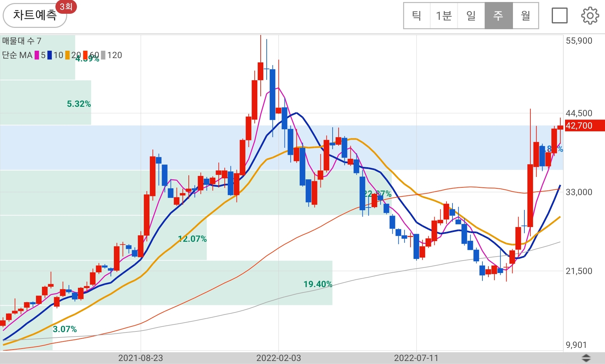Image resolution: width=605 pixels, height=364 pixels.
Task: Select the magenta MA 5 color swatch
Action: pos(37,55)
